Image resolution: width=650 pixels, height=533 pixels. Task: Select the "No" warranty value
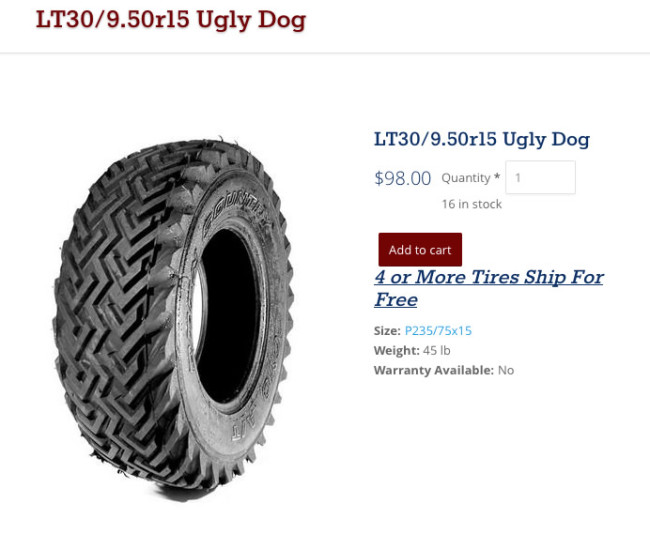(x=506, y=370)
